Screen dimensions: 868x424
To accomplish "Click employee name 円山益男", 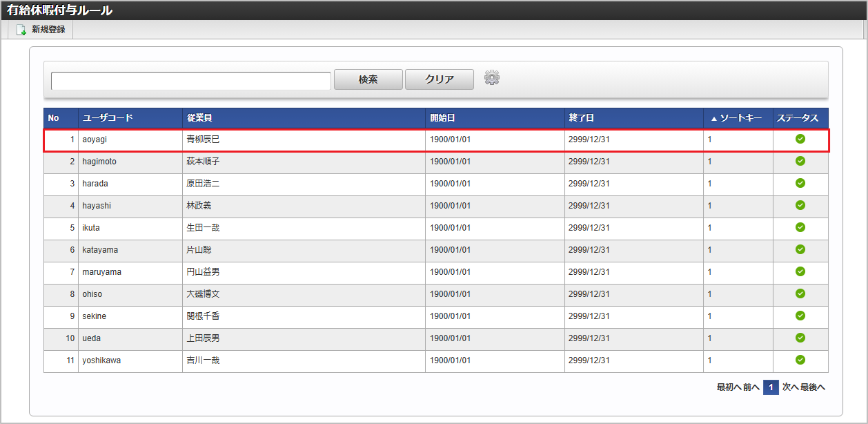I will (x=203, y=272).
